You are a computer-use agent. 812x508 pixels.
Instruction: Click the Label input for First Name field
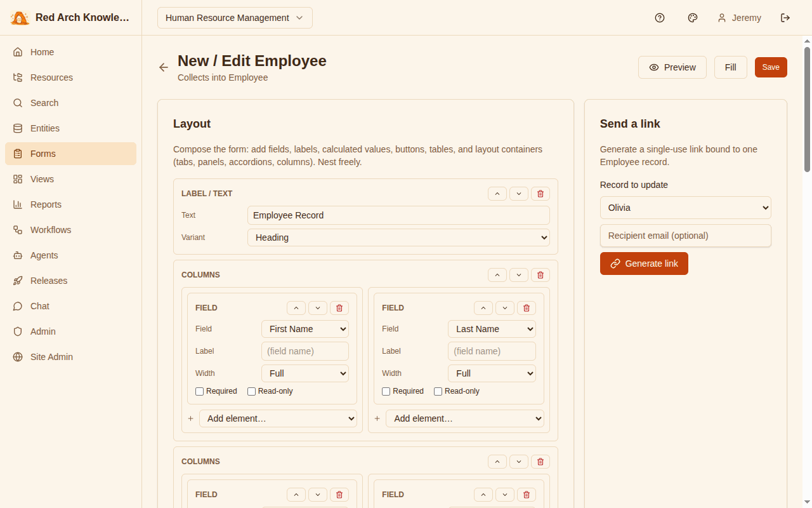click(x=305, y=351)
